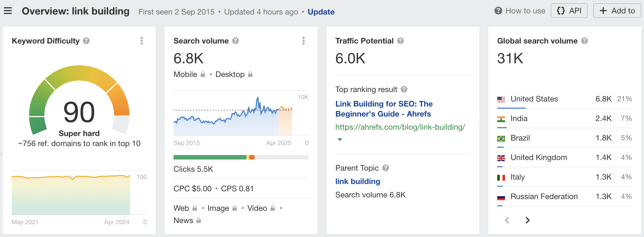
Task: Click the Parent Topic help icon
Action: (386, 168)
